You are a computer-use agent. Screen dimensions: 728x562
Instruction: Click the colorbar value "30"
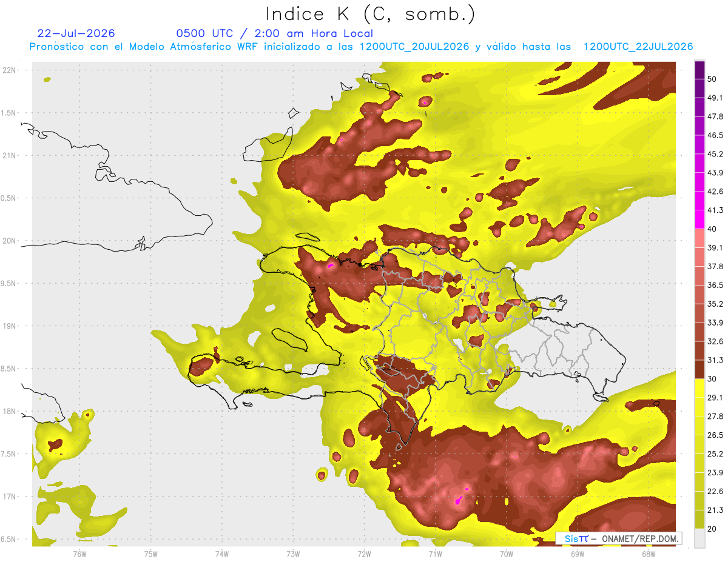[712, 379]
